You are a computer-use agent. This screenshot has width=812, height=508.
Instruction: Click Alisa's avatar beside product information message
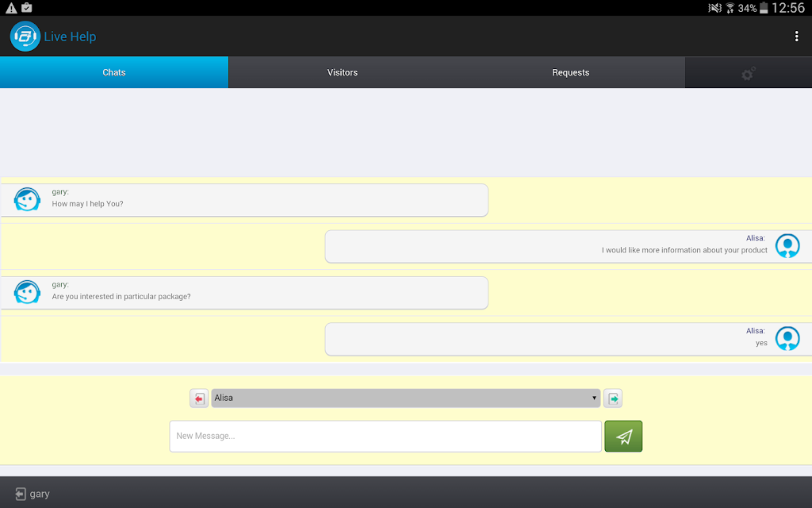coord(787,246)
